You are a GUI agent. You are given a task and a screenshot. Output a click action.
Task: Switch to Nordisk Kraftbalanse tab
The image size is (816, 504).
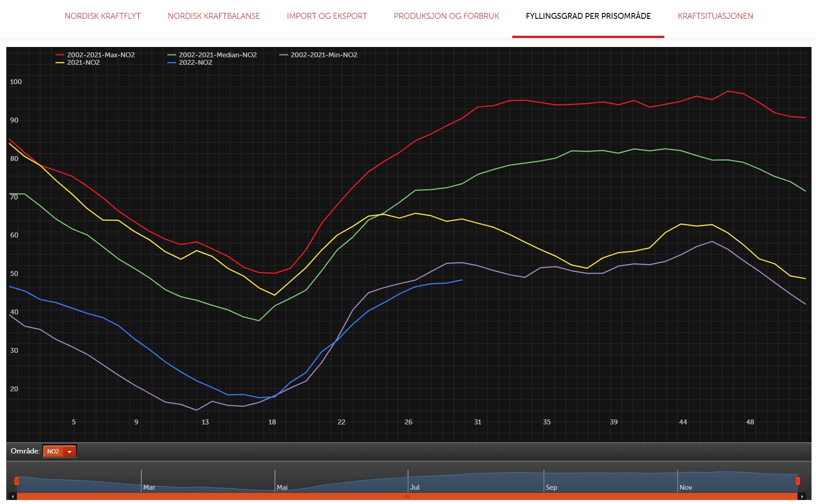click(x=214, y=16)
